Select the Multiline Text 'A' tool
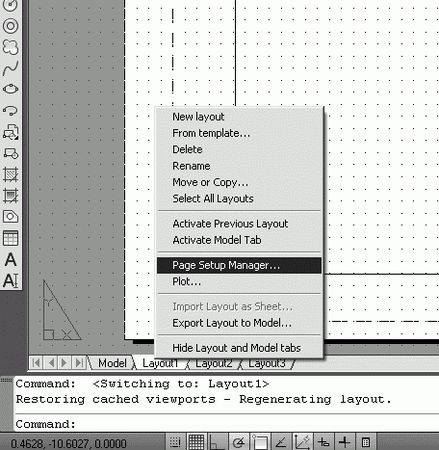The height and width of the screenshot is (450, 439). 10,259
